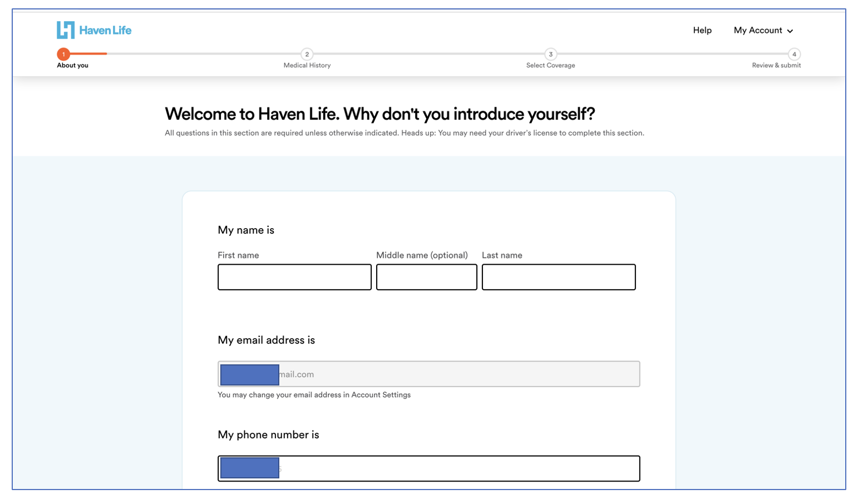Click the Account Settings email note text
Screen dimensions: 858x504
pyautogui.click(x=314, y=395)
